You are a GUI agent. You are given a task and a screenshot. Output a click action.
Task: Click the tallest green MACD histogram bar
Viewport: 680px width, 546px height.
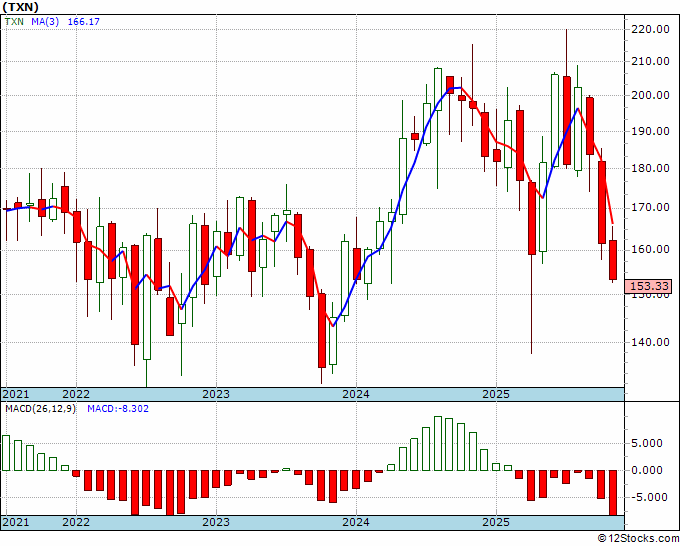point(438,444)
